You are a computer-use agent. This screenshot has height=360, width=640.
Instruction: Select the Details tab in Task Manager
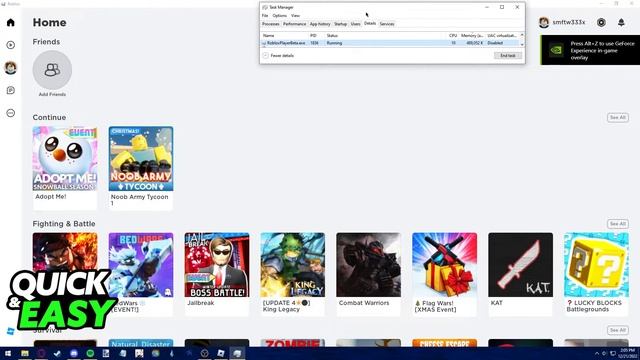tap(370, 24)
